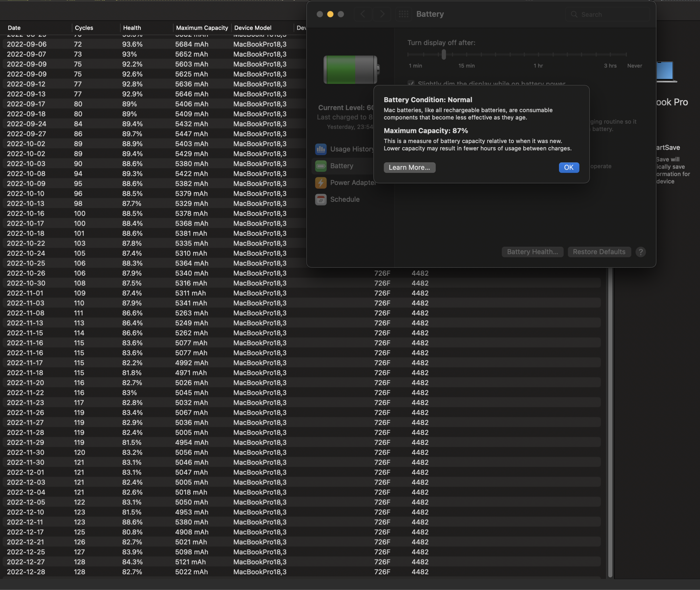The image size is (700, 590).
Task: Sort by the Cycles column header
Action: point(84,28)
